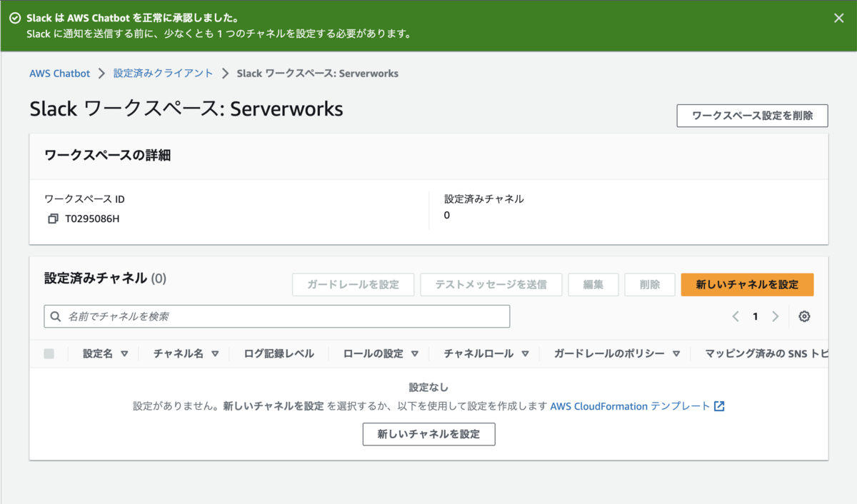This screenshot has height=504, width=857.
Task: Go to next page of channels
Action: (775, 316)
